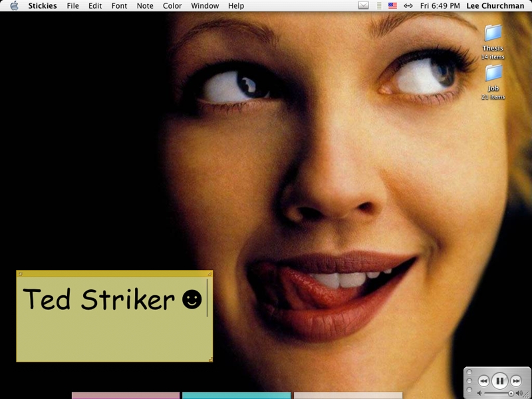Pause playback in the mini player
This screenshot has height=399, width=532.
pos(499,381)
